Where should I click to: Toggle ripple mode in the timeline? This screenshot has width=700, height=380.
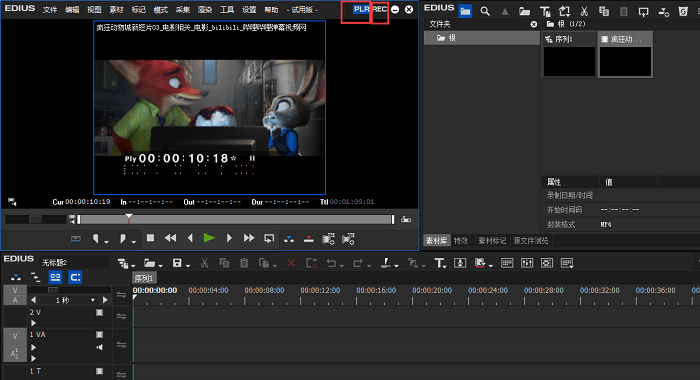[36, 277]
